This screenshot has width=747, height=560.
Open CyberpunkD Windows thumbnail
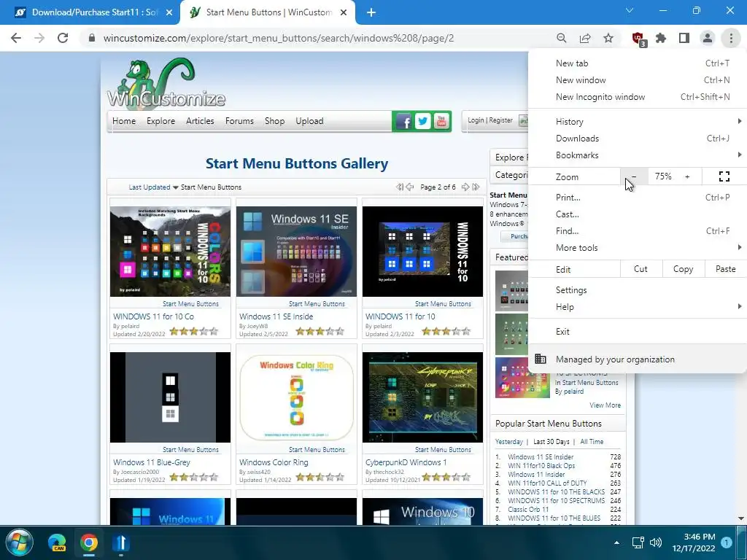422,397
